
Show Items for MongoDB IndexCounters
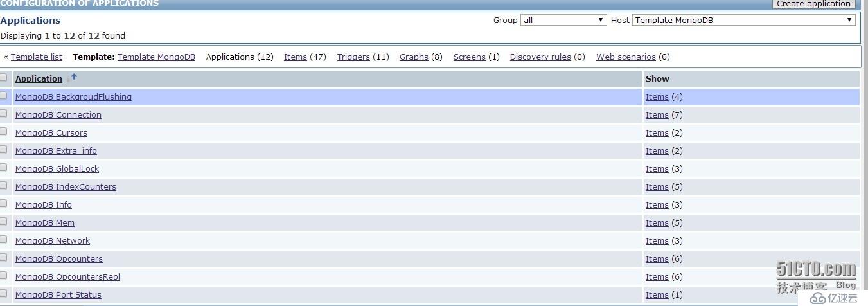[x=657, y=186]
